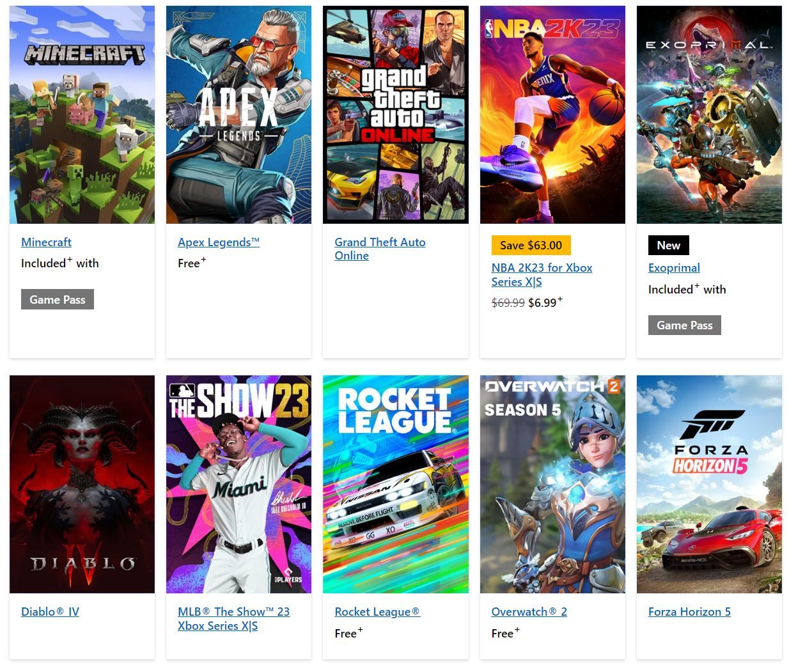Open the Diablo® IV link
The width and height of the screenshot is (789, 672).
[50, 612]
